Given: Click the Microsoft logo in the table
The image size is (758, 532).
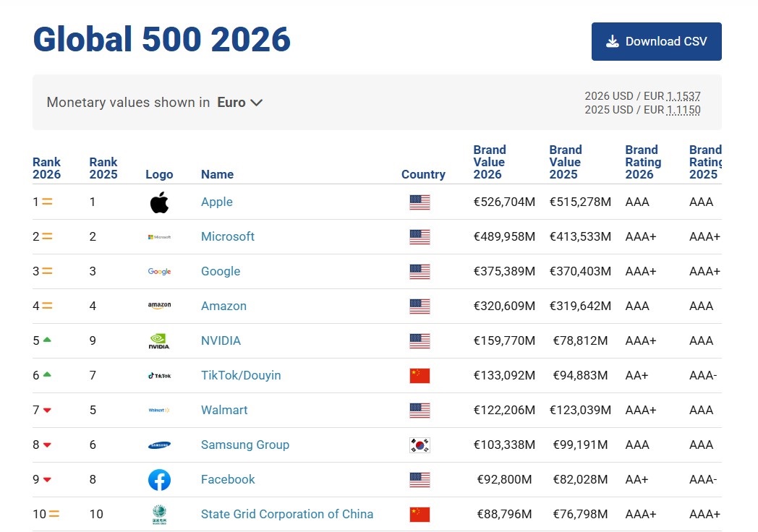Looking at the screenshot, I should (x=159, y=237).
